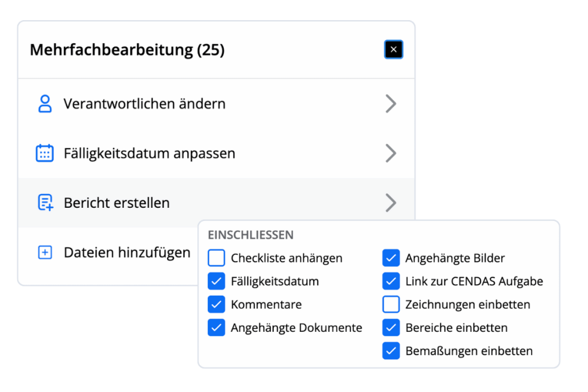Image resolution: width=588 pixels, height=392 pixels.
Task: Enable the Checkliste anhängen checkbox
Action: tap(216, 258)
